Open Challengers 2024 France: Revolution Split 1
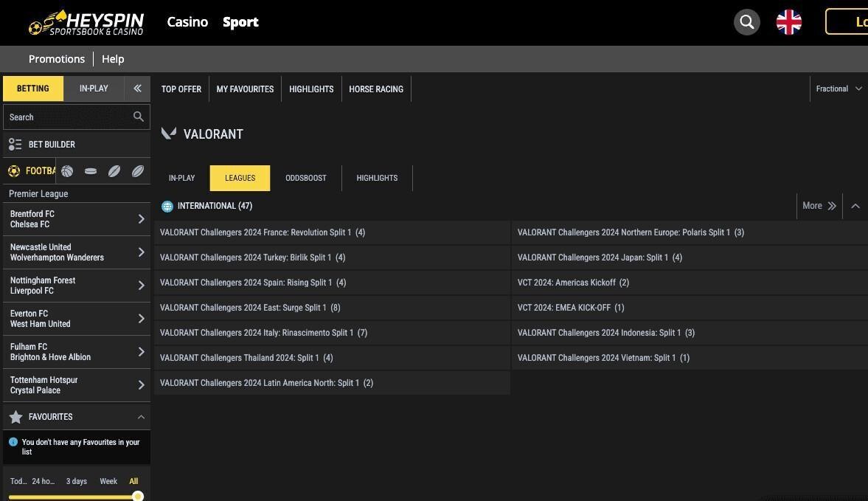Screen dimensions: 868x501 pos(332,232)
